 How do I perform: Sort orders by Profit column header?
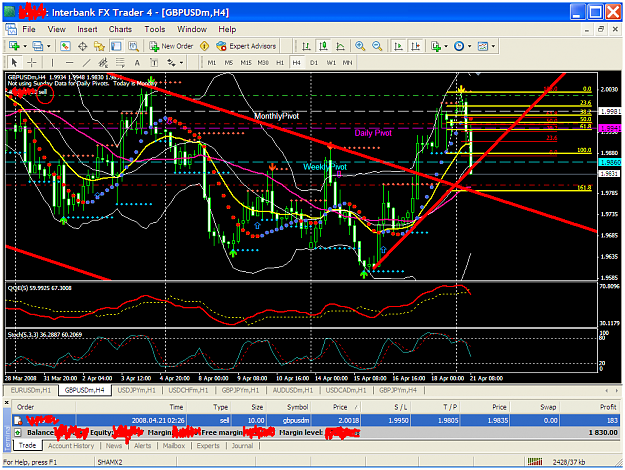pos(608,407)
